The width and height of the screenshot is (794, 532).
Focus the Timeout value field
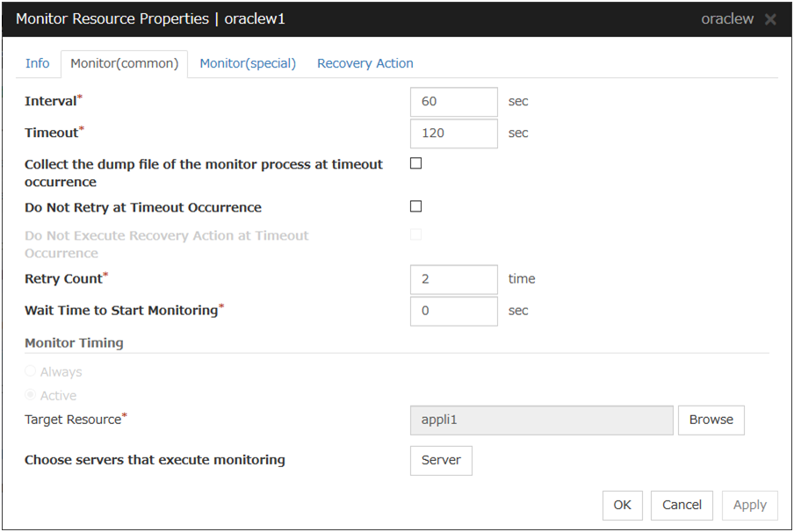[453, 133]
